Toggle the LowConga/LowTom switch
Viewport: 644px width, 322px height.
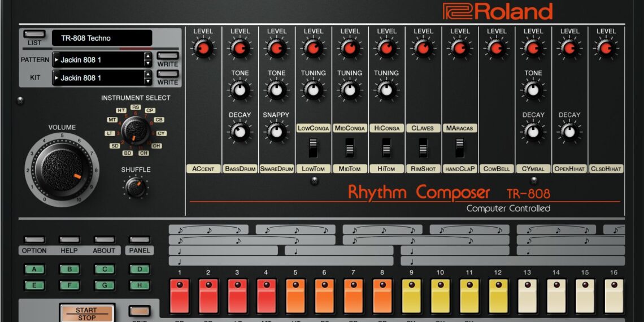pos(313,149)
